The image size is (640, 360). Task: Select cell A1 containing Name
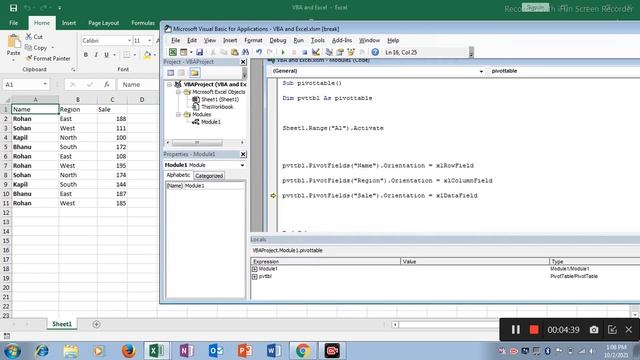pyautogui.click(x=35, y=109)
